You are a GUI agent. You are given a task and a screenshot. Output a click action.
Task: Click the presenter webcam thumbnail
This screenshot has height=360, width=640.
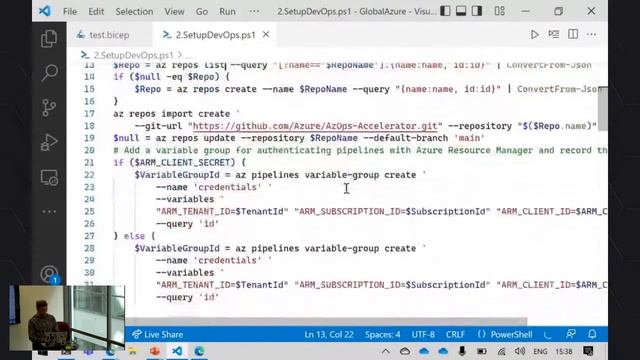pyautogui.click(x=67, y=318)
